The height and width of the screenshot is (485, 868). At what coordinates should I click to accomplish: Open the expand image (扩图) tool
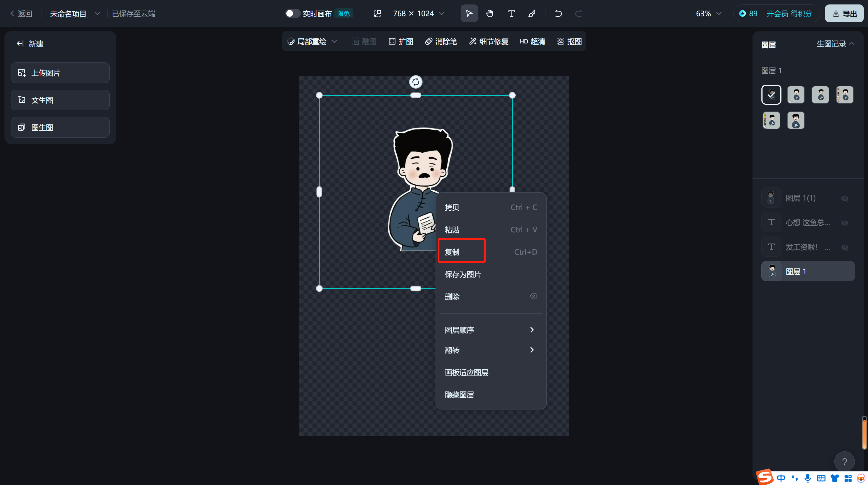pyautogui.click(x=401, y=42)
